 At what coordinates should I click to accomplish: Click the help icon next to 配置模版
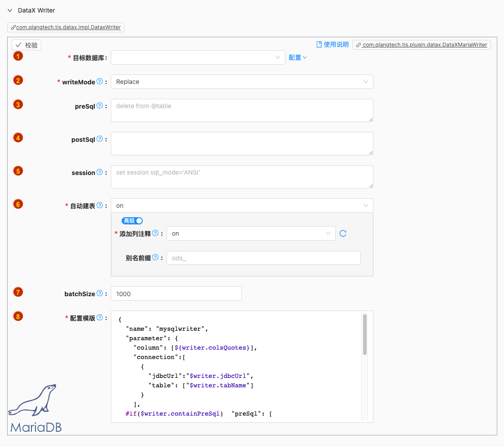(x=100, y=318)
